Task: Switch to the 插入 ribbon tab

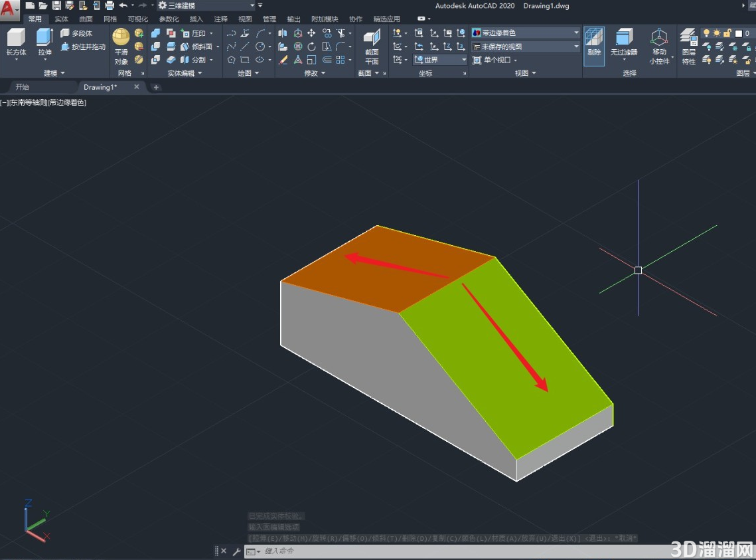Action: tap(196, 19)
